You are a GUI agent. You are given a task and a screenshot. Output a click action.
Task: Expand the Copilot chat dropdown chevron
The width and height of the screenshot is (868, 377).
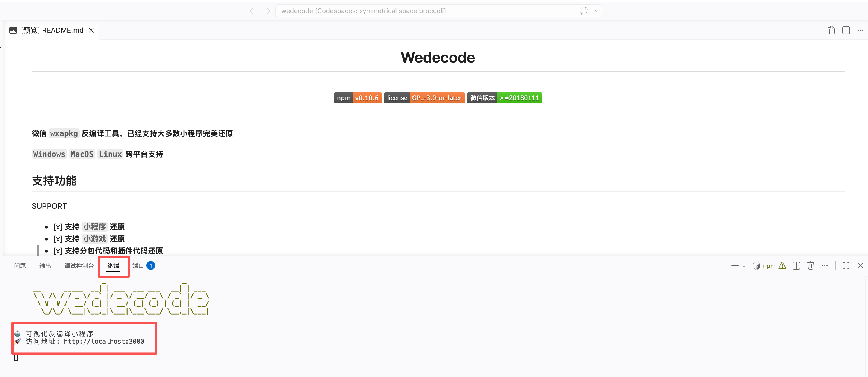[597, 11]
